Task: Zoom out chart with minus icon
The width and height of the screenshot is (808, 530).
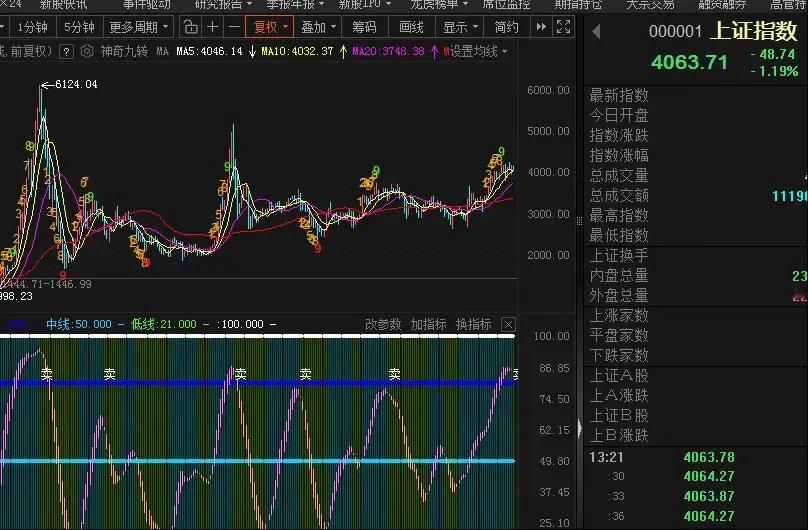Action: [x=234, y=27]
